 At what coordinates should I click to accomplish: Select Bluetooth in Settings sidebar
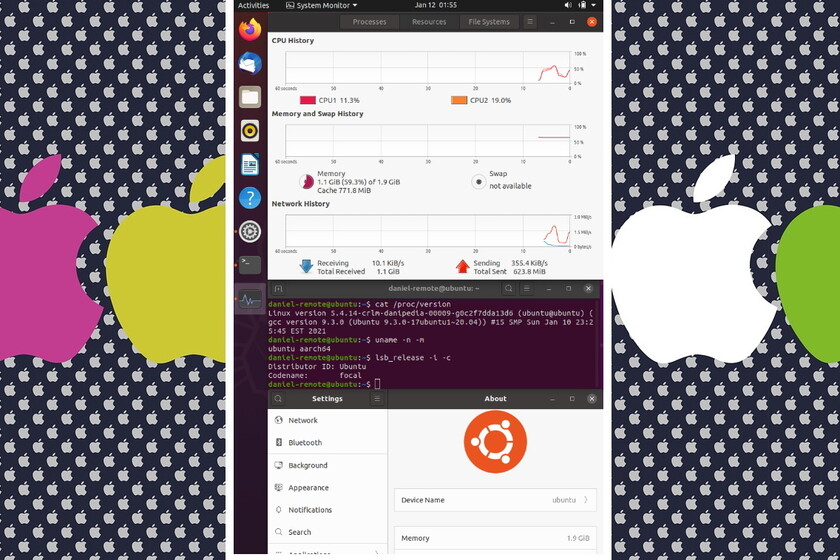[x=327, y=443]
